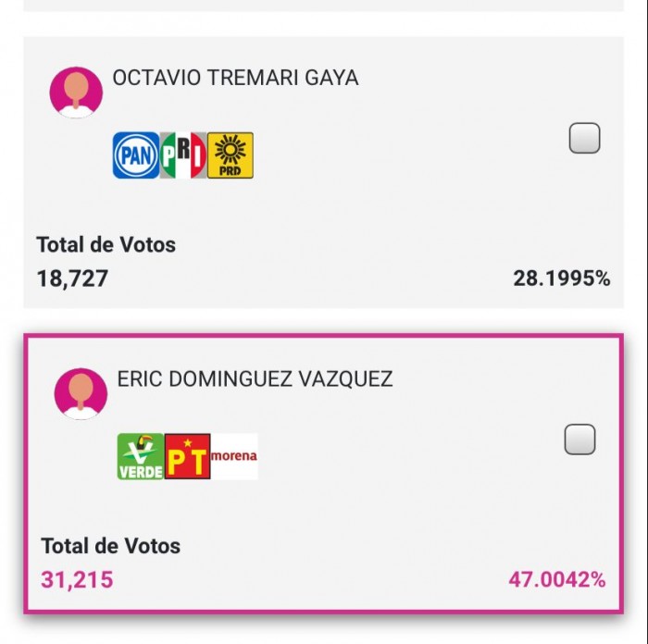Screen dimensions: 648x644
Task: Click the 47.0042% percentage
Action: coord(557,579)
